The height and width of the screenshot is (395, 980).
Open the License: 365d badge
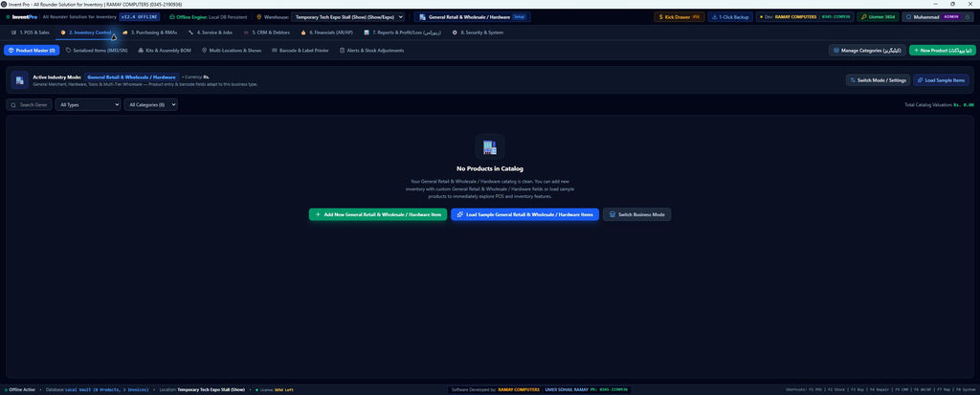878,17
